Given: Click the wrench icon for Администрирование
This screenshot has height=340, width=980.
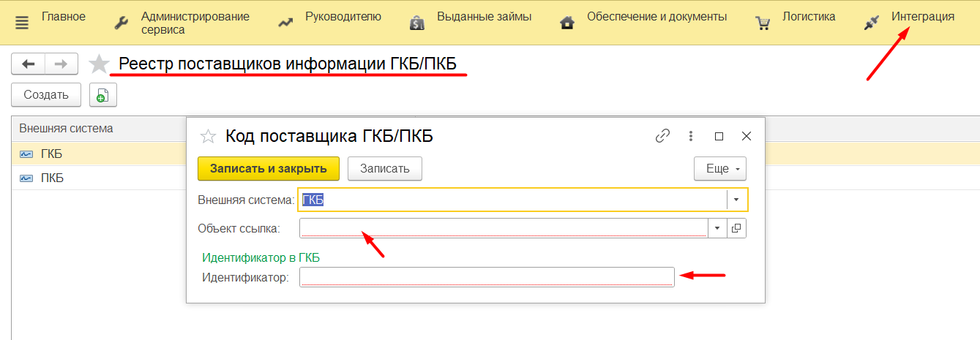Looking at the screenshot, I should pyautogui.click(x=121, y=23).
